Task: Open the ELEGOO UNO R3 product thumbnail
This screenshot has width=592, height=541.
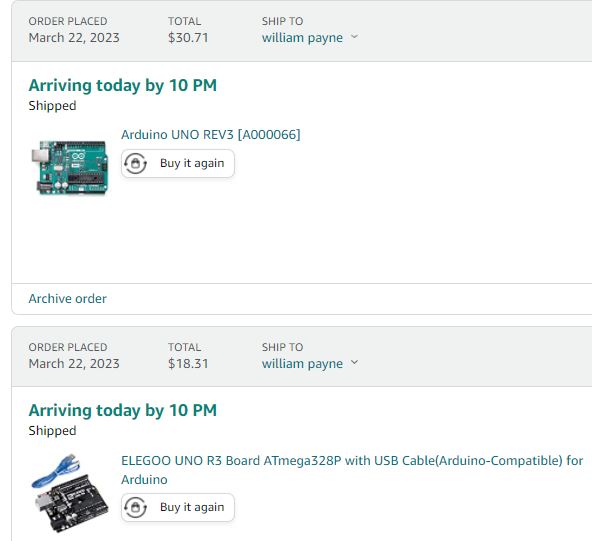Action: click(x=70, y=493)
